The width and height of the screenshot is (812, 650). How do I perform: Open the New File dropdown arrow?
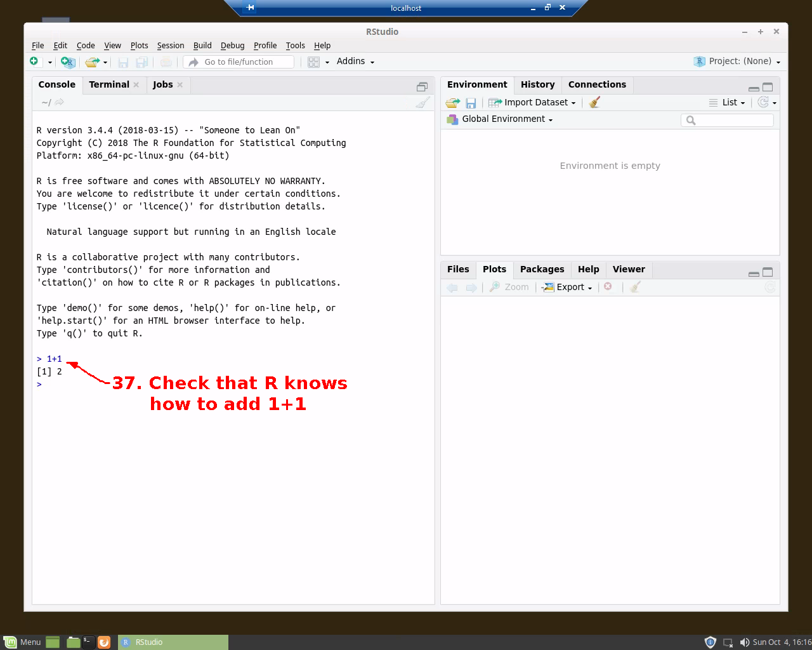pyautogui.click(x=49, y=62)
